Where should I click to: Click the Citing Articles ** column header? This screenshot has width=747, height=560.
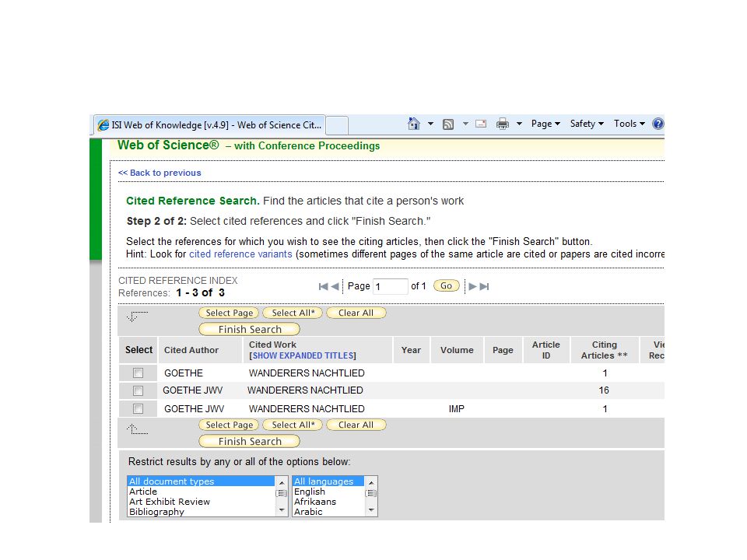604,350
